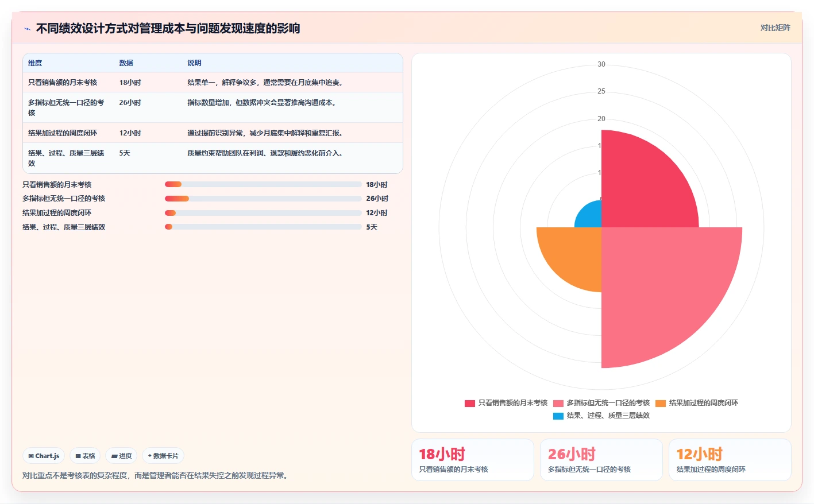Click the 18小时 value in table
Screen dimensions: 814x504
coord(130,83)
